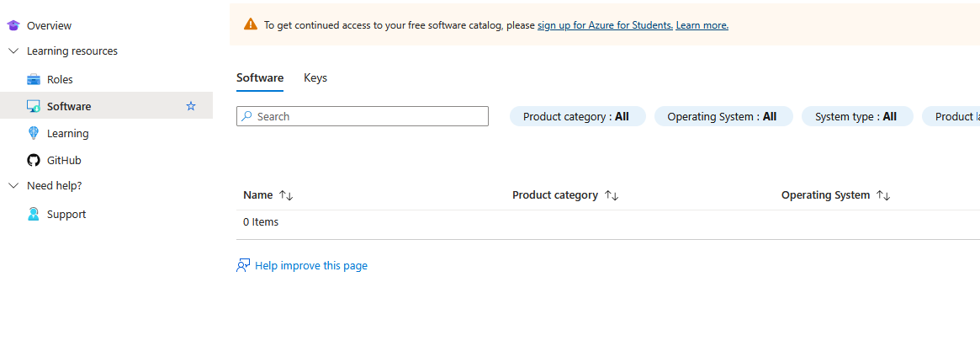
Task: Collapse the Learning resources section
Action: 13,51
